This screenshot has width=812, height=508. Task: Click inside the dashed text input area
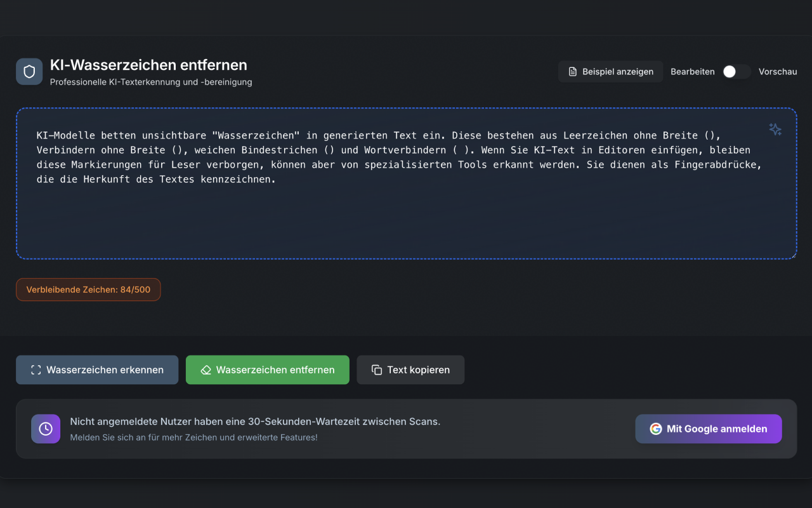(x=406, y=216)
